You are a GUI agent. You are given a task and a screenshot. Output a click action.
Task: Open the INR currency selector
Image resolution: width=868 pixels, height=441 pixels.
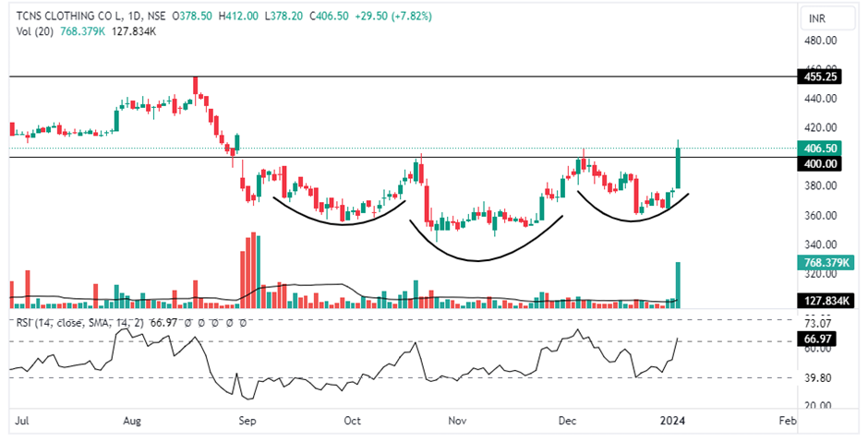point(816,18)
